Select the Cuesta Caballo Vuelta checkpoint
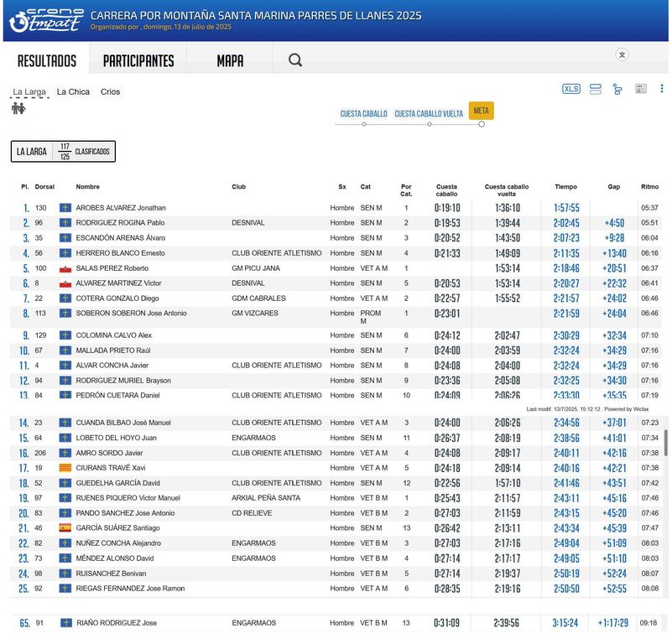This screenshot has width=672, height=644. pos(429,114)
